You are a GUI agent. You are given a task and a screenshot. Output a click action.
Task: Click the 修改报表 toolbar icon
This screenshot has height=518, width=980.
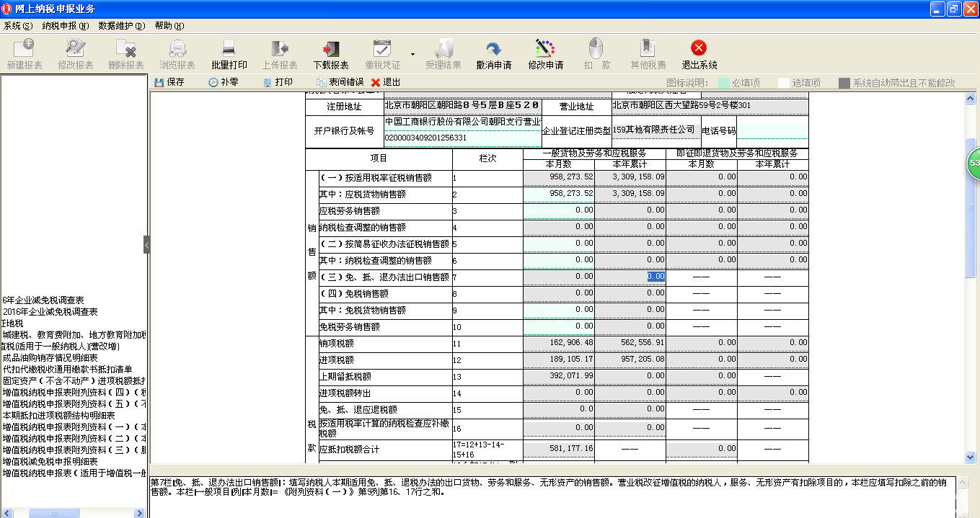[x=76, y=54]
